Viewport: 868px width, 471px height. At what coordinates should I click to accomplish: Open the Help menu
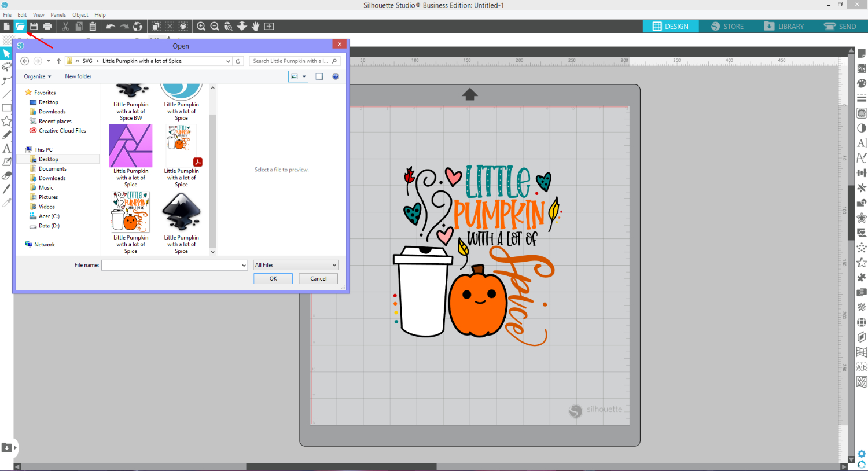point(100,14)
